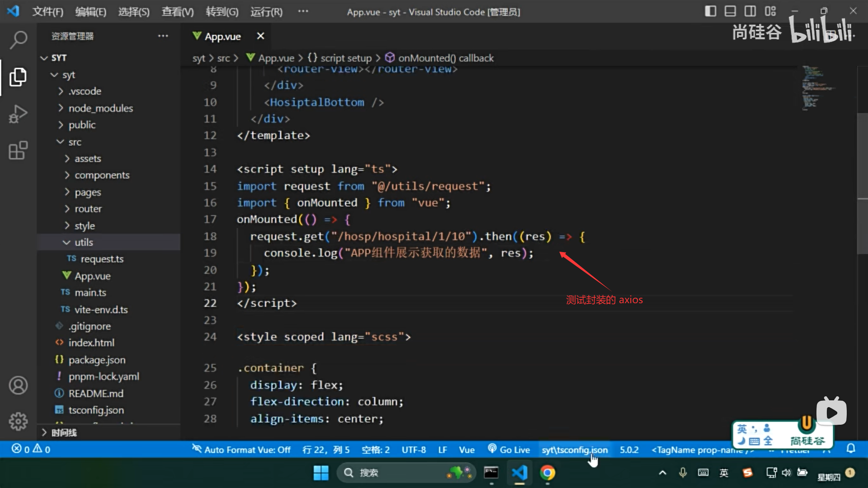The image size is (868, 488).
Task: Open request.ts file in explorer
Action: tap(102, 259)
